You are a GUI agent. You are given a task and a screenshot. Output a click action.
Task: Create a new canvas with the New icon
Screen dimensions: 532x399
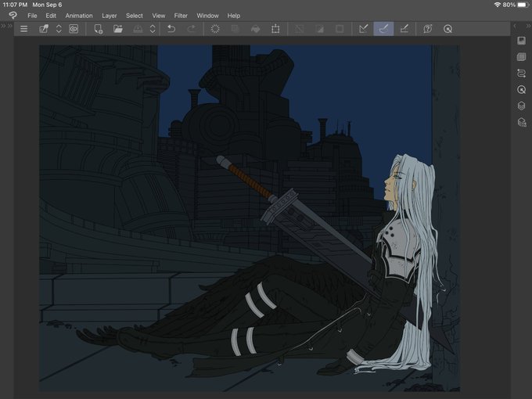[98, 29]
